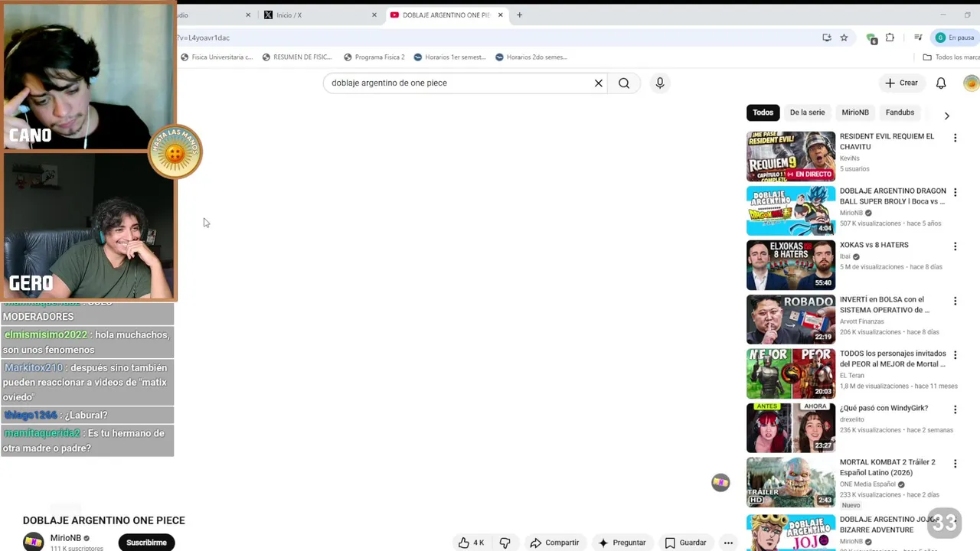Image resolution: width=980 pixels, height=551 pixels.
Task: Open RESUMEN DE FISIC... bookmark
Action: (x=297, y=57)
